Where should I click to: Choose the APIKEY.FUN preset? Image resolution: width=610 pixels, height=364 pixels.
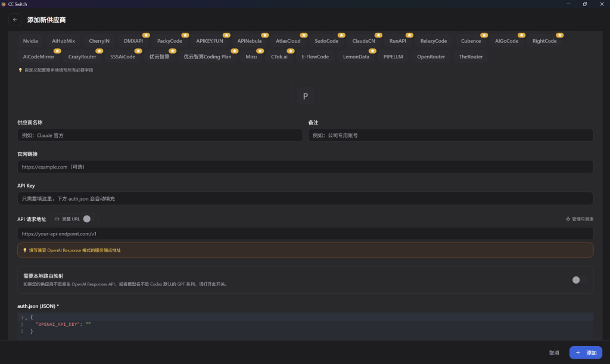(x=210, y=41)
